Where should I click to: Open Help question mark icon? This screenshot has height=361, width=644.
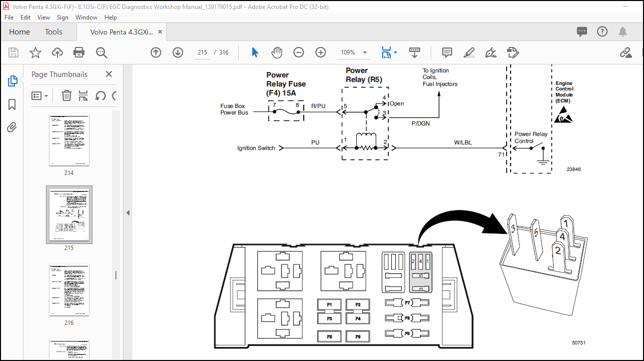603,31
